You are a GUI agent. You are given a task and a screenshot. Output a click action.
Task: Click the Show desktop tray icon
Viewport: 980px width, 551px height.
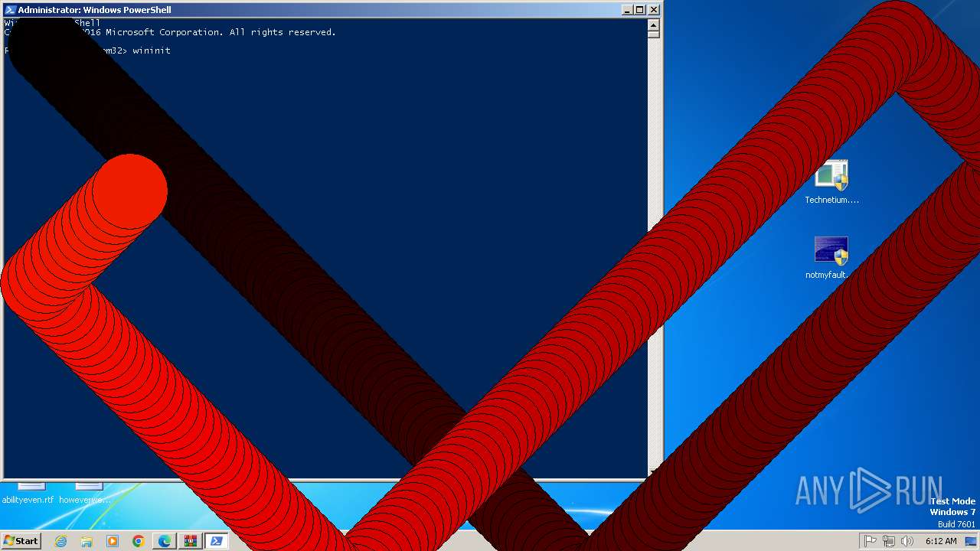click(x=971, y=541)
